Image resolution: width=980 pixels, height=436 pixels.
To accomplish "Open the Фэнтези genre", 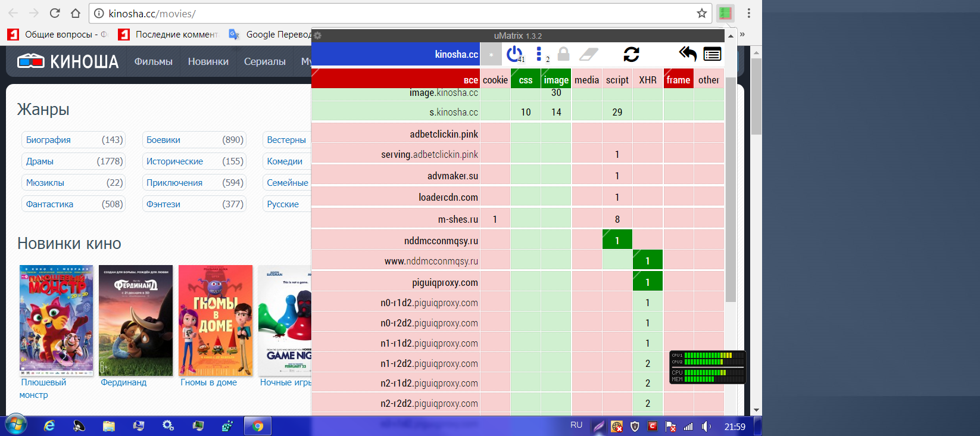I will pyautogui.click(x=163, y=204).
